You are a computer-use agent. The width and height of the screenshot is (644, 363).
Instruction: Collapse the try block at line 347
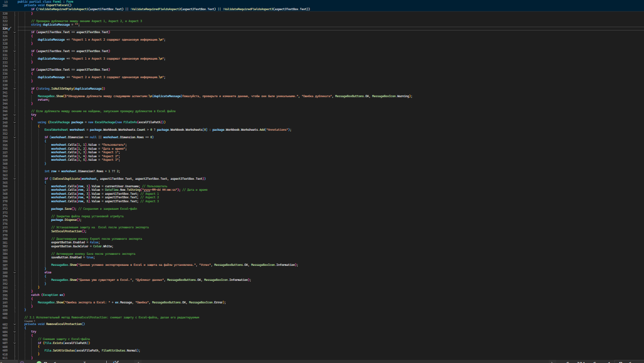pos(15,115)
